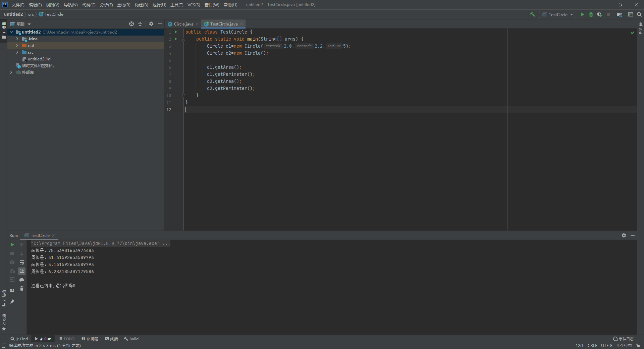Click src in the breadcrumb bar
The width and height of the screenshot is (644, 349).
pyautogui.click(x=31, y=14)
